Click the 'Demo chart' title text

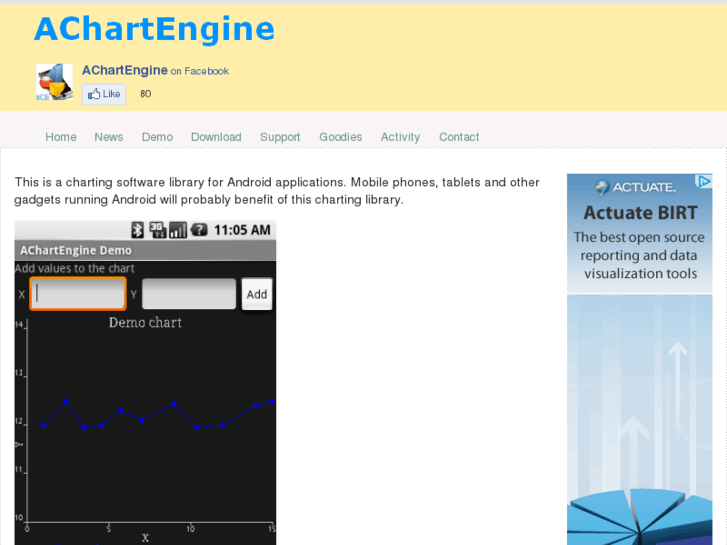(145, 322)
